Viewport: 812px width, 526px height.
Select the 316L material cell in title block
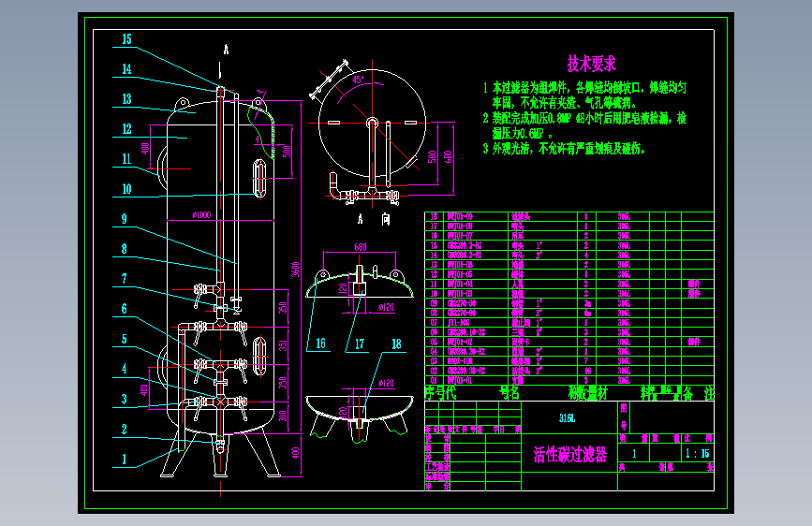coord(567,418)
